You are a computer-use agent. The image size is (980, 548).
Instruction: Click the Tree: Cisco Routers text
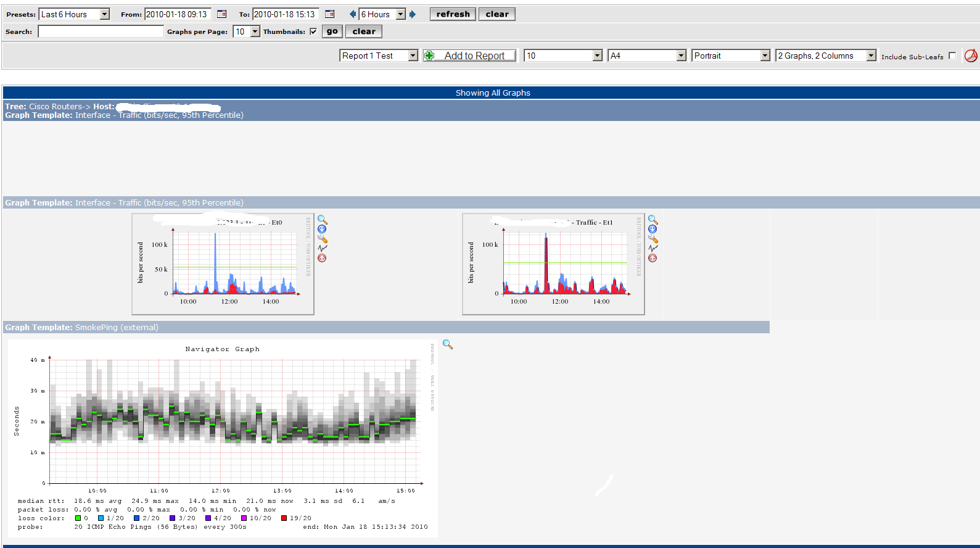click(47, 106)
